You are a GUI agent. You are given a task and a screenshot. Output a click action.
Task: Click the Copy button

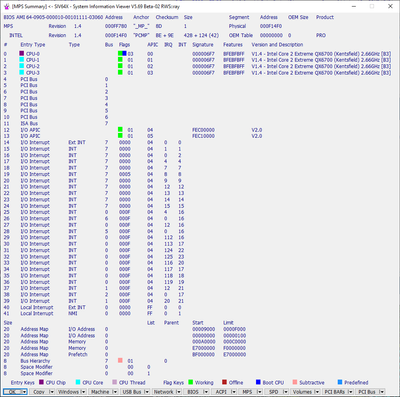pyautogui.click(x=39, y=392)
